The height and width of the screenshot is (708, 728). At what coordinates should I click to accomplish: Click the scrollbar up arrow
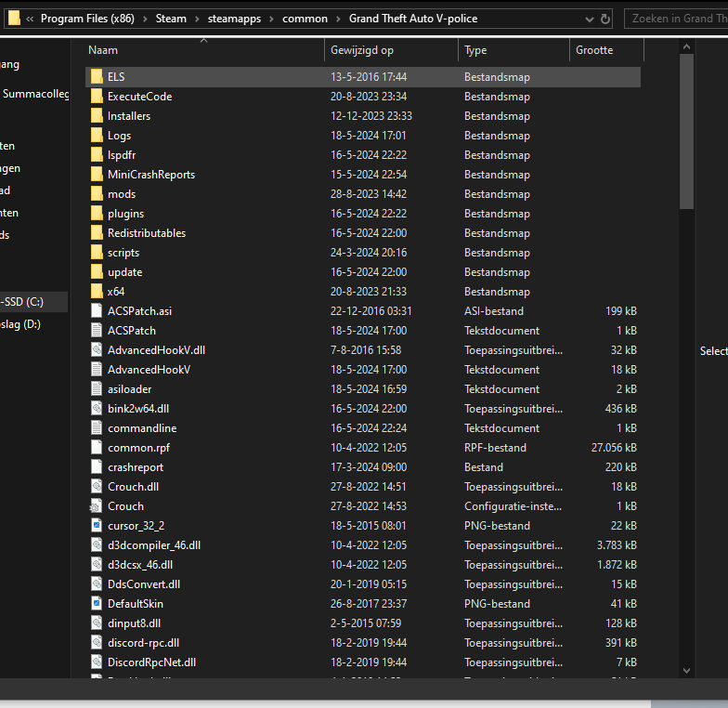[x=687, y=46]
